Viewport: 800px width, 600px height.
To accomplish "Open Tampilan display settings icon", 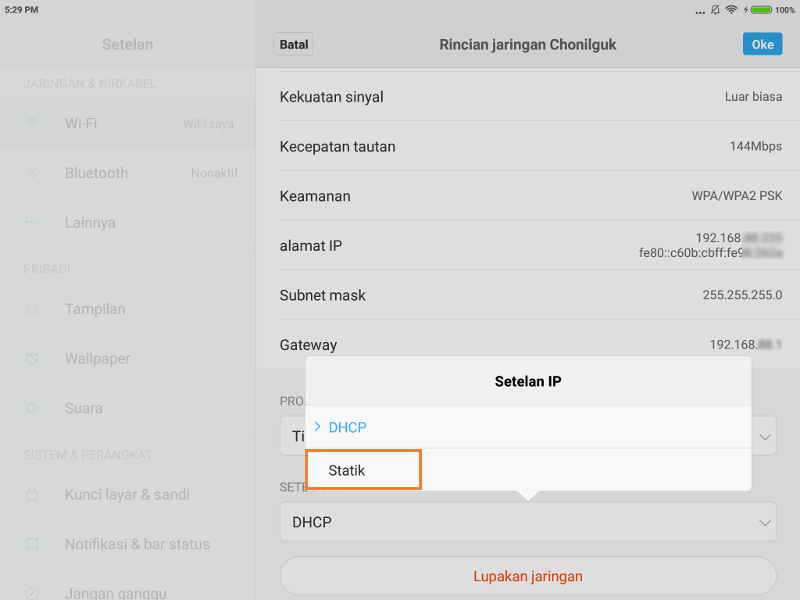I will (33, 309).
